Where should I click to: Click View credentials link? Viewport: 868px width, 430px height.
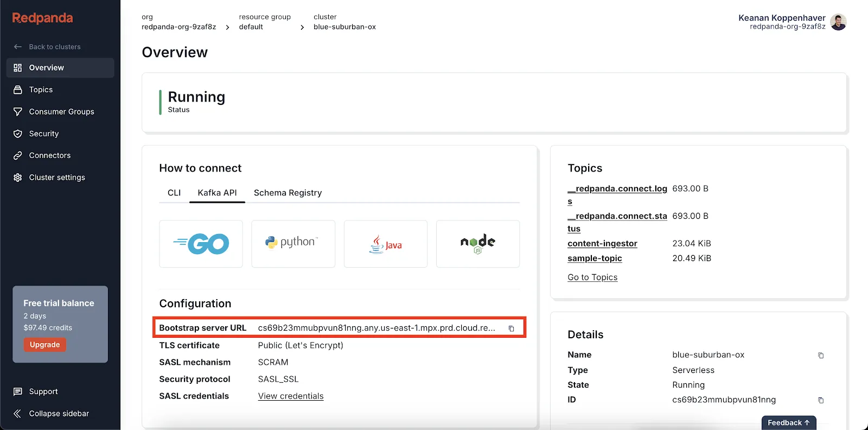click(x=291, y=396)
